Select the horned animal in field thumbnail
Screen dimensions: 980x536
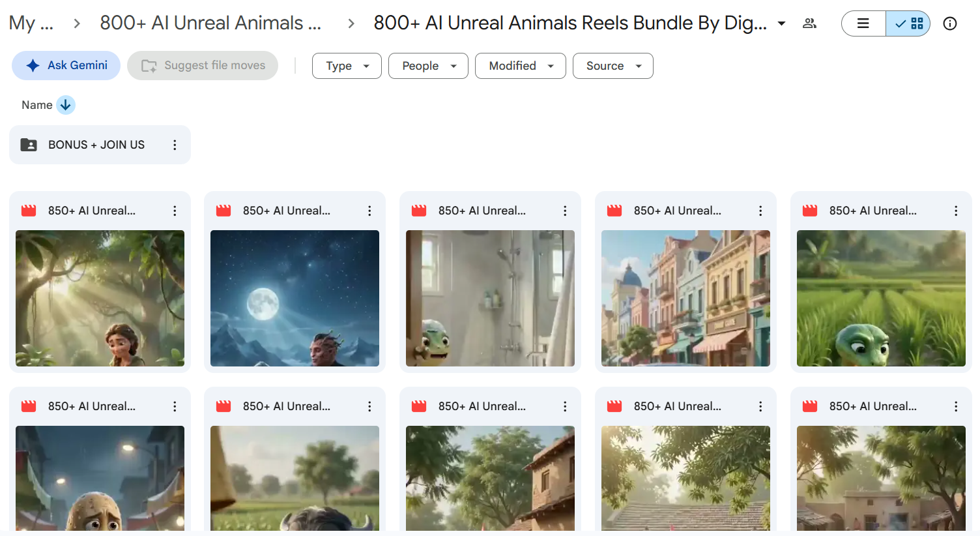[x=295, y=478]
